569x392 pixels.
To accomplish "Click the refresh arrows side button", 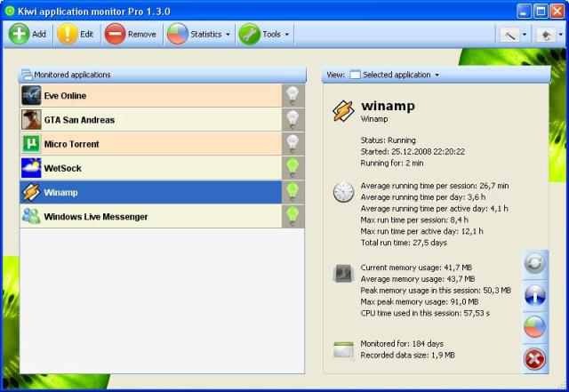I will coord(534,263).
